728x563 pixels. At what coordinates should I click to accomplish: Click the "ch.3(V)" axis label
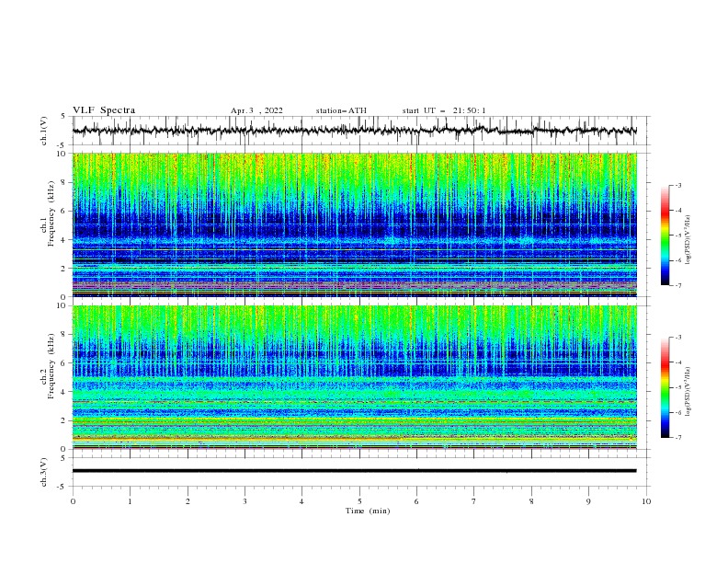click(x=44, y=472)
